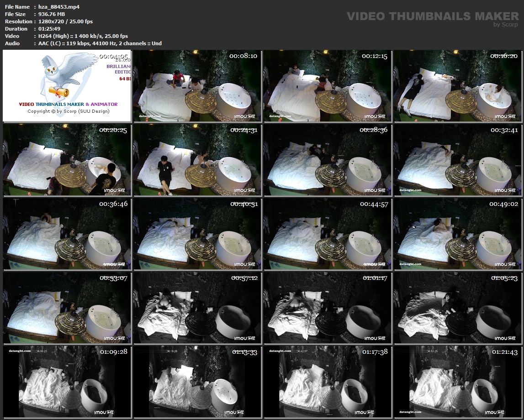Viewport: 524px width, 420px height.
Task: Open the thumbnail marked 01:13:33
Action: click(197, 382)
